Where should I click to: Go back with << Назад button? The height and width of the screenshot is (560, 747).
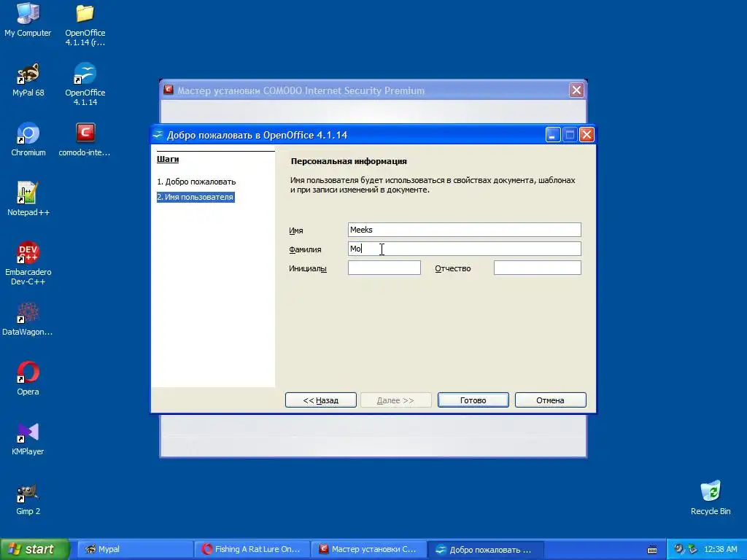click(x=321, y=400)
